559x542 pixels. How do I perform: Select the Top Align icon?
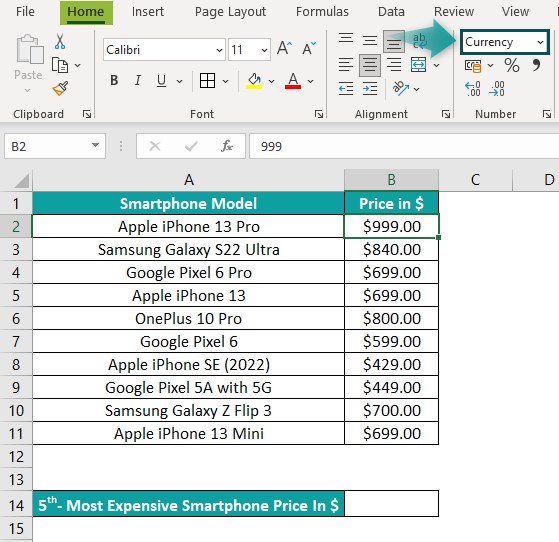coord(346,39)
